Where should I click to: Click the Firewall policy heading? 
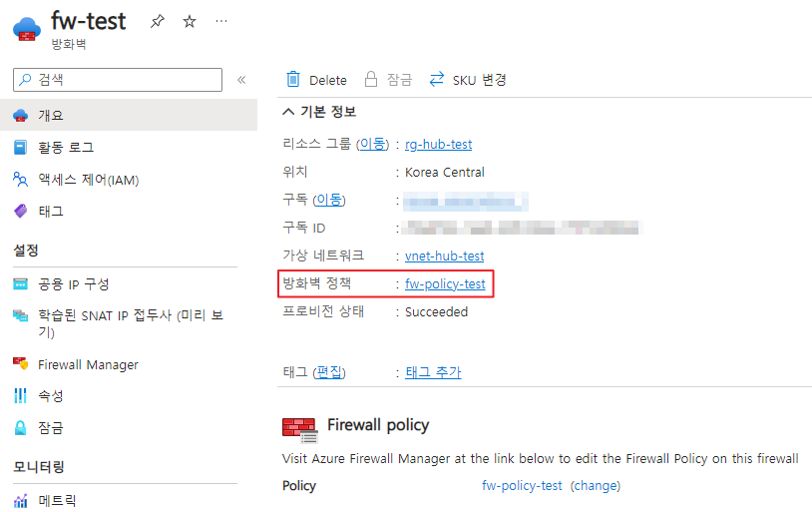378,425
